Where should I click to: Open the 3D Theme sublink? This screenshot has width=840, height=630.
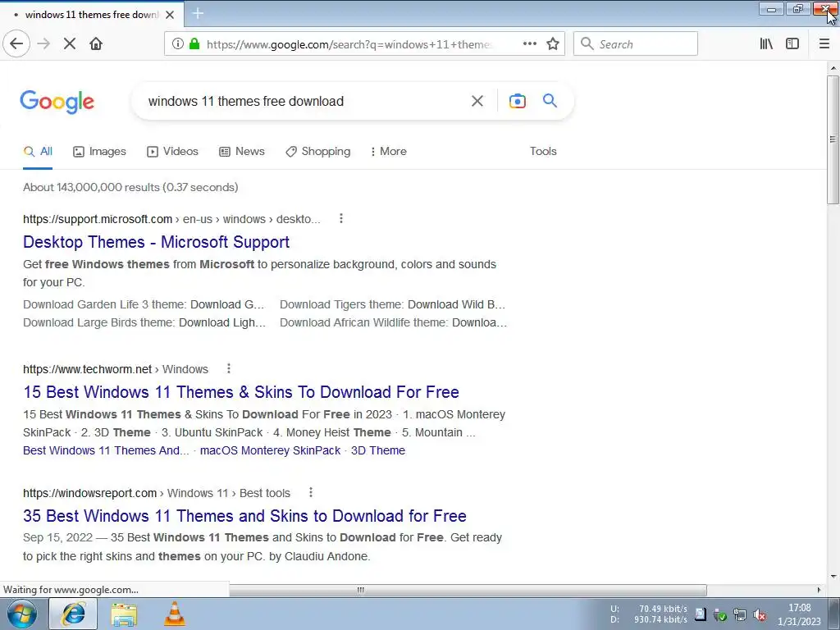[x=378, y=450]
